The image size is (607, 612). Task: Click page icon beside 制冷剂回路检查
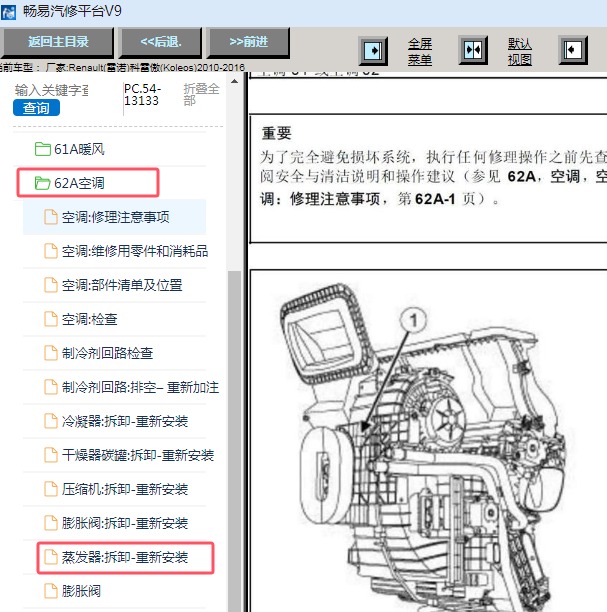51,353
